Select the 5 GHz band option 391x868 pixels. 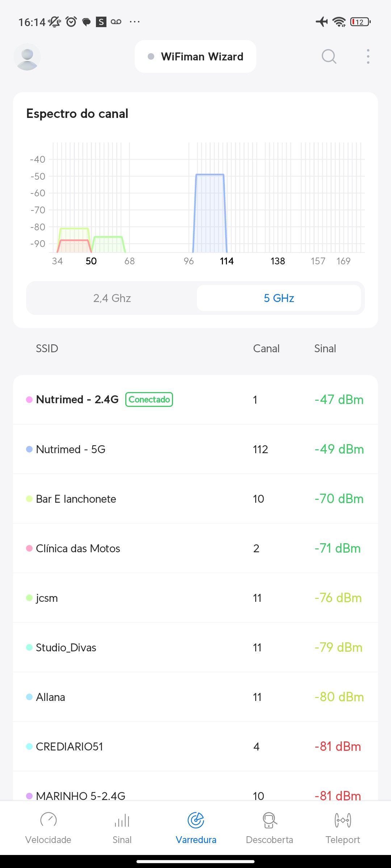279,298
